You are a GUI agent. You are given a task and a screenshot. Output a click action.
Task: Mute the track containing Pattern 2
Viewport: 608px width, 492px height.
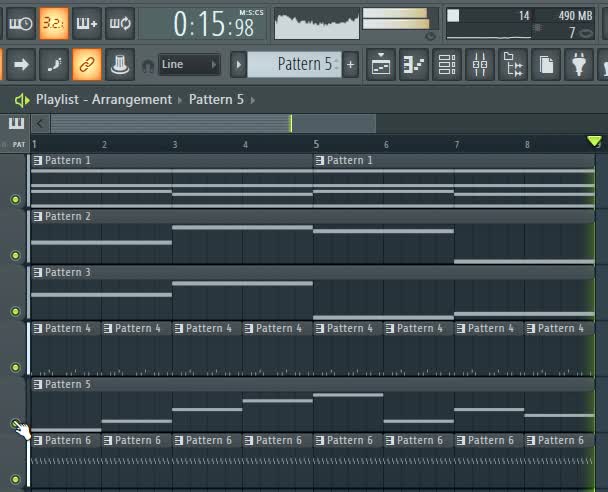[15, 255]
